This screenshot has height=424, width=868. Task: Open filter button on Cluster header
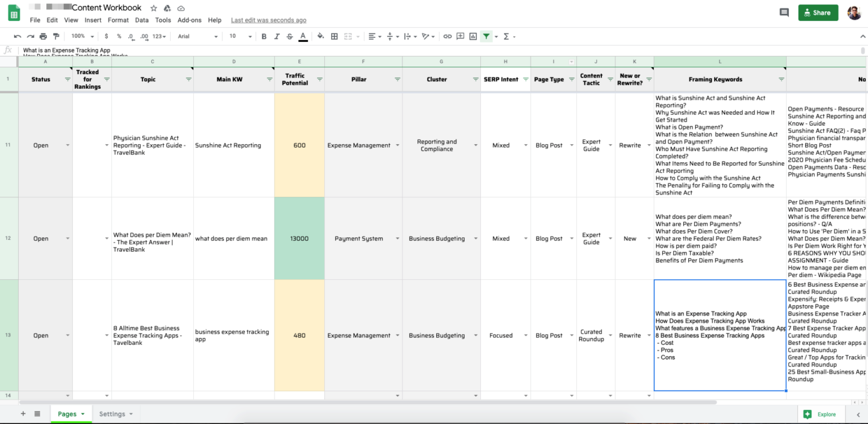tap(476, 80)
